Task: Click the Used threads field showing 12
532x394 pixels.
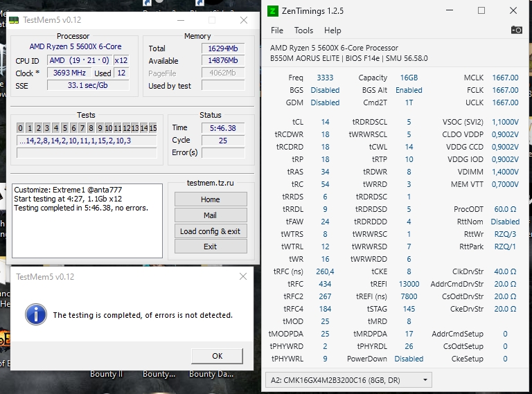Action: click(121, 73)
